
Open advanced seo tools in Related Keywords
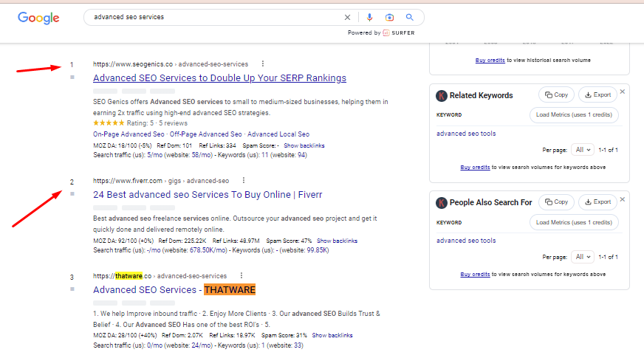466,134
